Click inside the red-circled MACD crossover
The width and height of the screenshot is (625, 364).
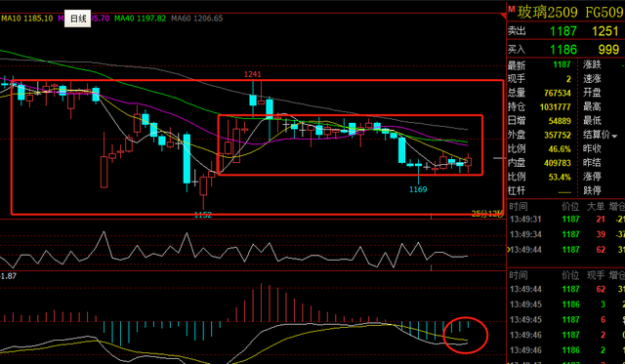[x=466, y=335]
